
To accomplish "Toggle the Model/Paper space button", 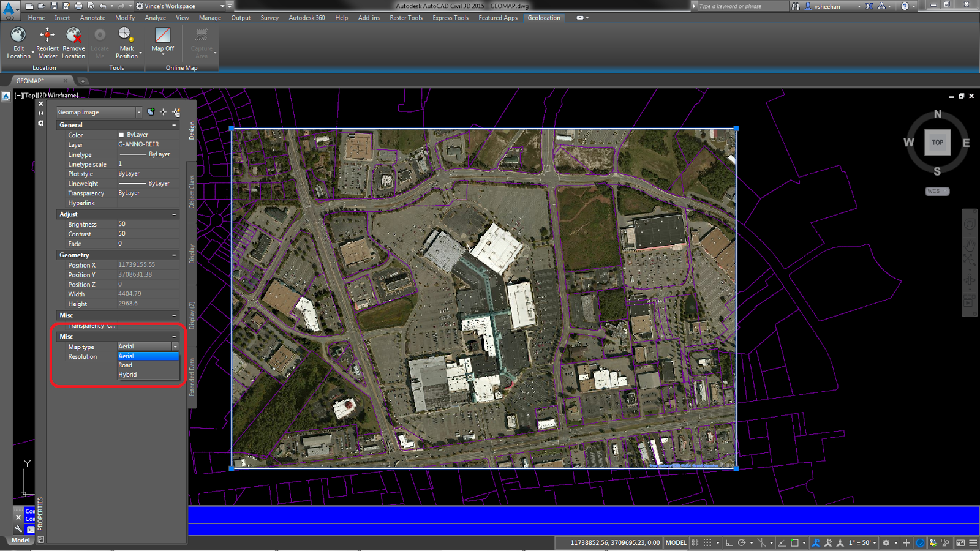I will click(676, 543).
